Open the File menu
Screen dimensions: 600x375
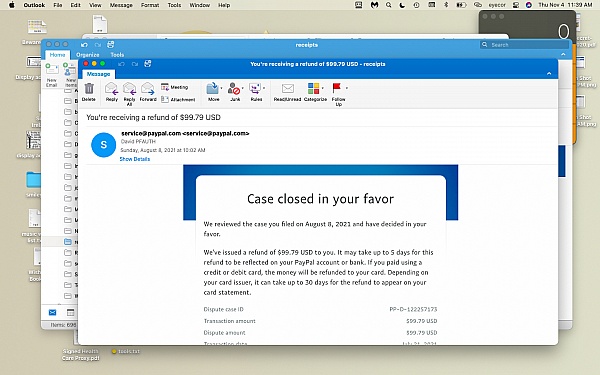click(58, 5)
